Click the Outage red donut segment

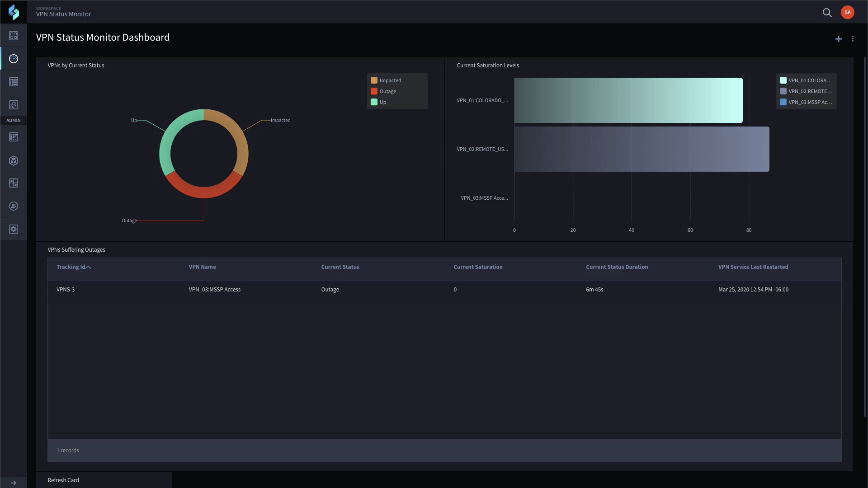click(204, 192)
